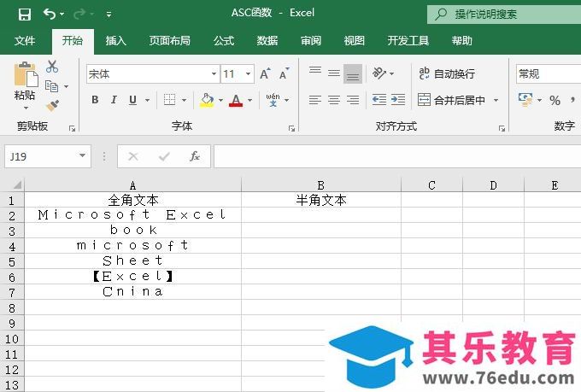The image size is (581, 392).
Task: Apply cell borders icon
Action: click(169, 99)
